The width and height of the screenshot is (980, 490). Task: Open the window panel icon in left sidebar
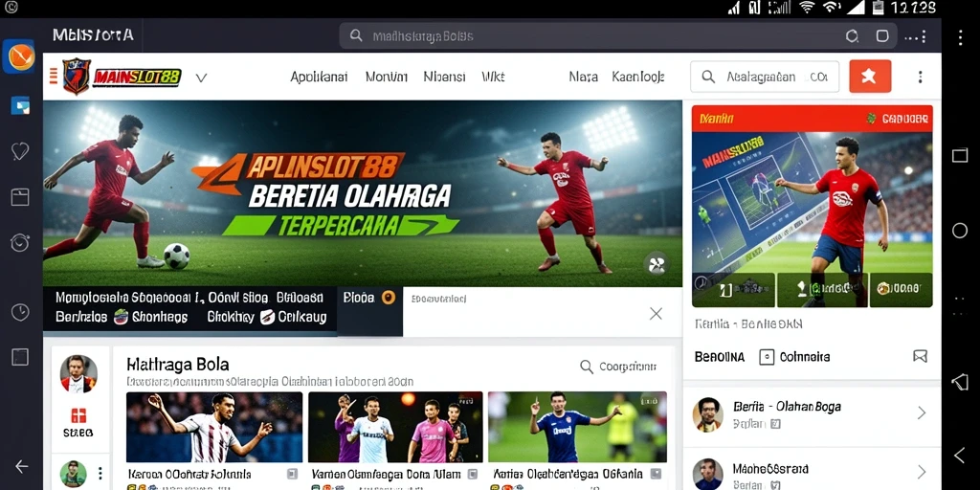click(20, 197)
